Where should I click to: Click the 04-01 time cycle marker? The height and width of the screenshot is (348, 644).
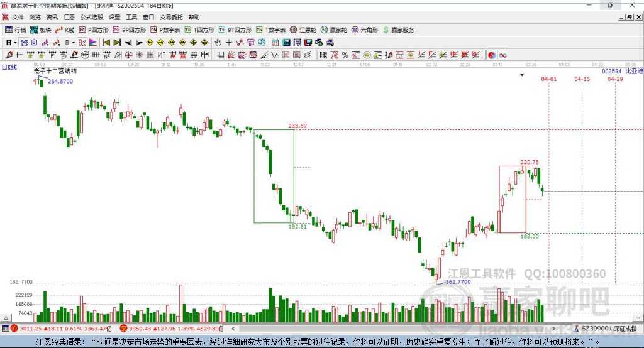point(548,79)
